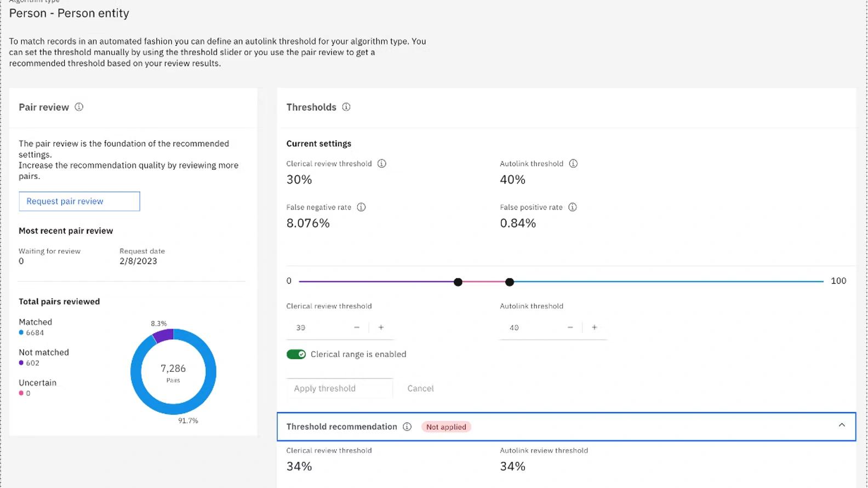Click the Autolink threshold number input field

pos(532,328)
